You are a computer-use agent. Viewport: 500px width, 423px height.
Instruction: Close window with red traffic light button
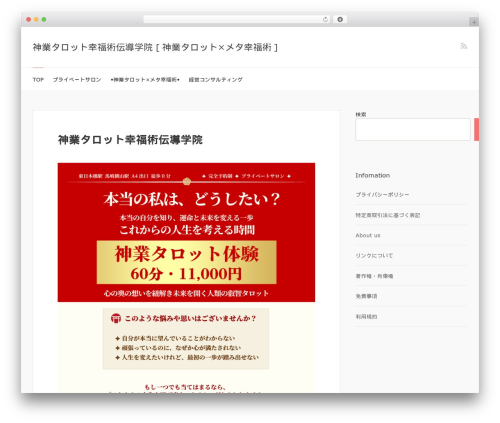(29, 20)
